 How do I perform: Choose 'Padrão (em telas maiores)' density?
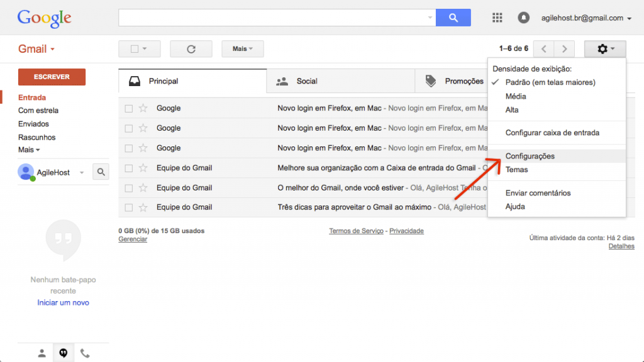(550, 82)
